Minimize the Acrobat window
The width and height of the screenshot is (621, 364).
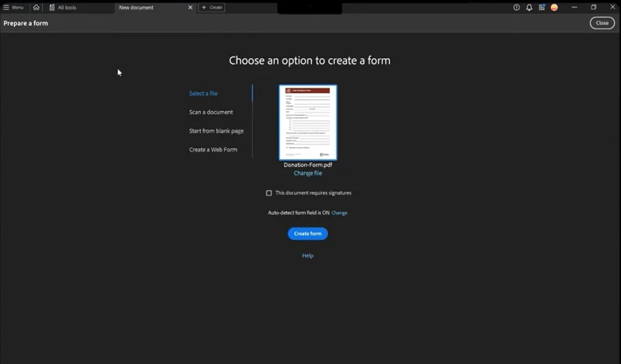click(x=574, y=7)
